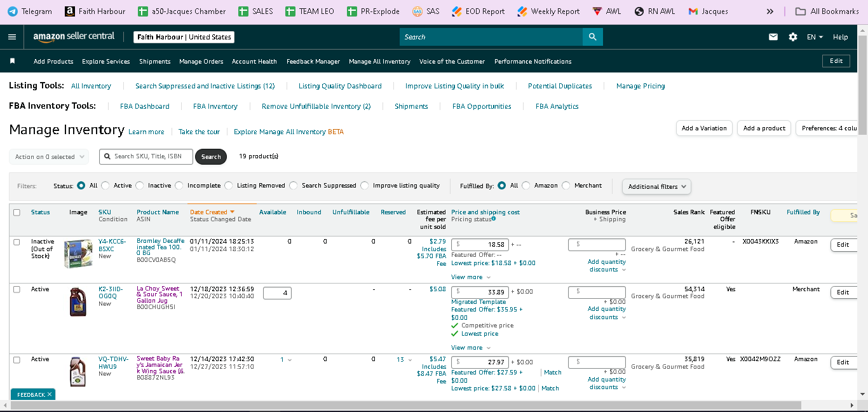Viewport: 868px width, 412px height.
Task: Open Manage All Inventory menu
Action: tap(379, 62)
